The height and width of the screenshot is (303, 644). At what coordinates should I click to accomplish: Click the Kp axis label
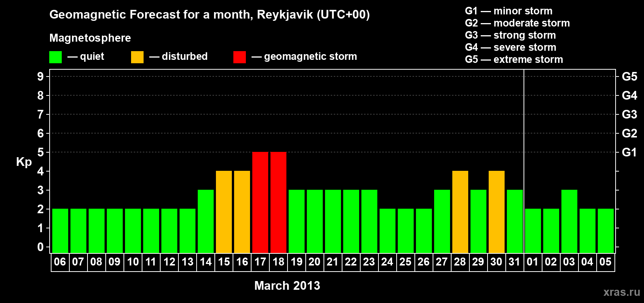[x=24, y=162]
